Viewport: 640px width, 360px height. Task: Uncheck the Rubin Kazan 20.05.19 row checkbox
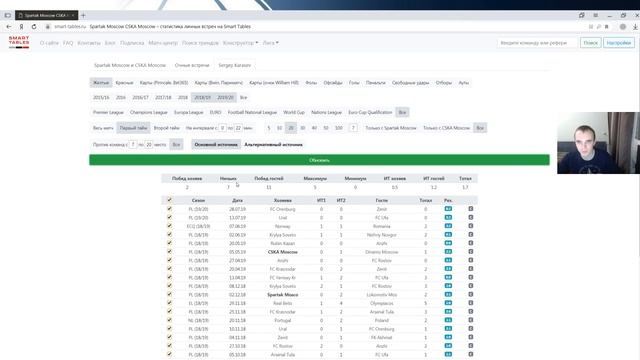(x=169, y=243)
